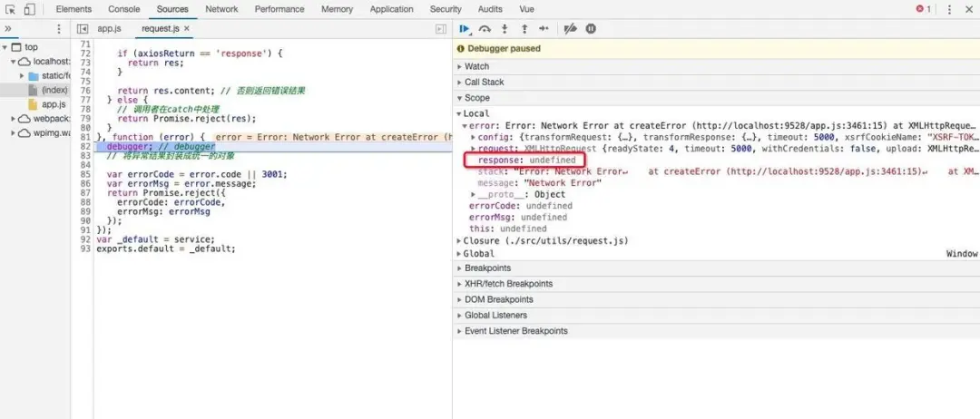Image resolution: width=980 pixels, height=419 pixels.
Task: Select (index) file in the navigator tree
Action: click(54, 90)
